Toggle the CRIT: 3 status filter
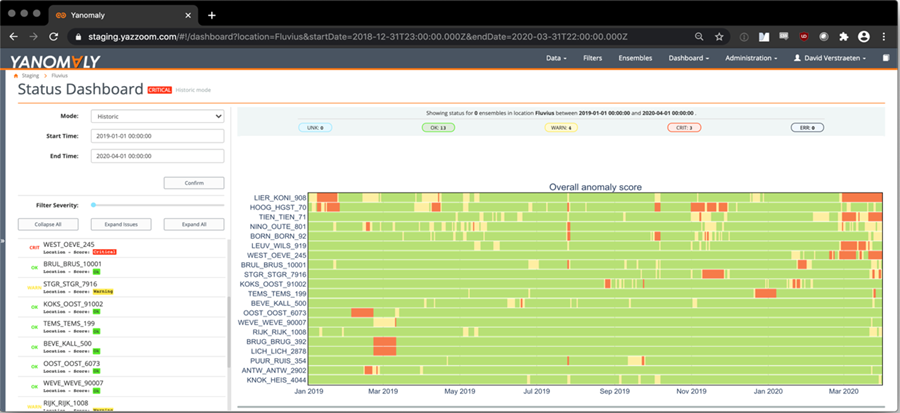 [x=684, y=127]
